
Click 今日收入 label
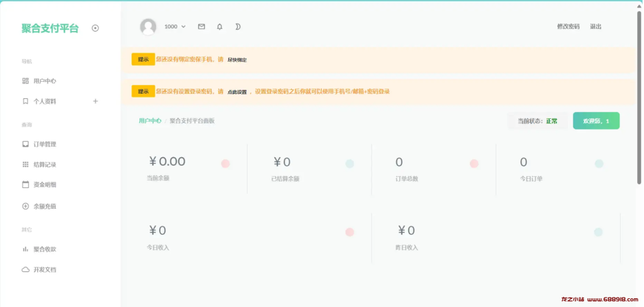pos(158,248)
